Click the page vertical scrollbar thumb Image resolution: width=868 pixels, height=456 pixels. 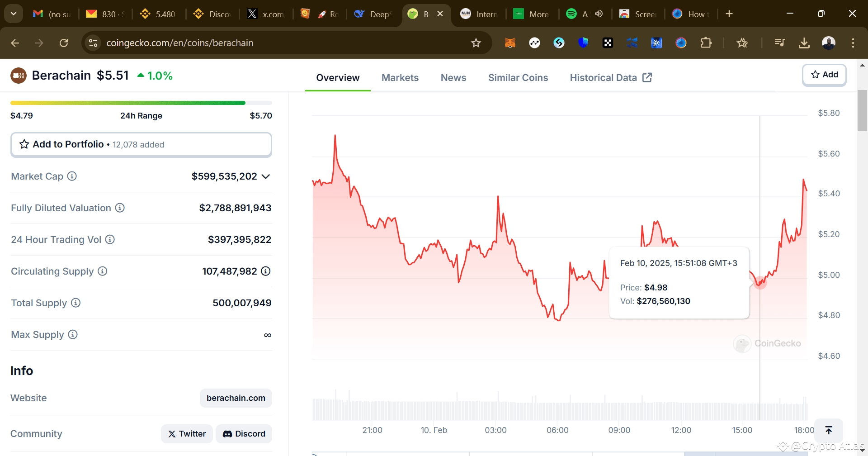[862, 111]
